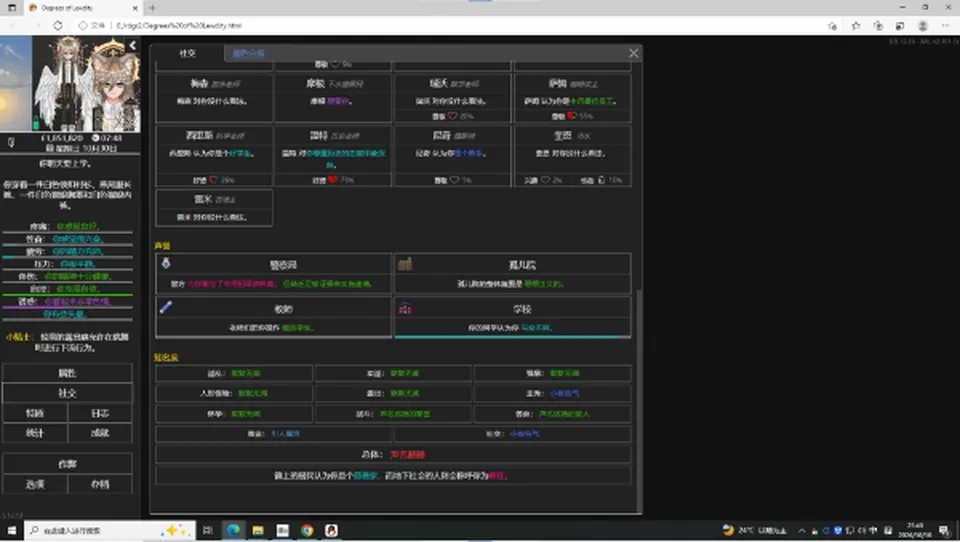The height and width of the screenshot is (542, 960).
Task: Open the browser settings and more menu icon
Action: point(945,26)
